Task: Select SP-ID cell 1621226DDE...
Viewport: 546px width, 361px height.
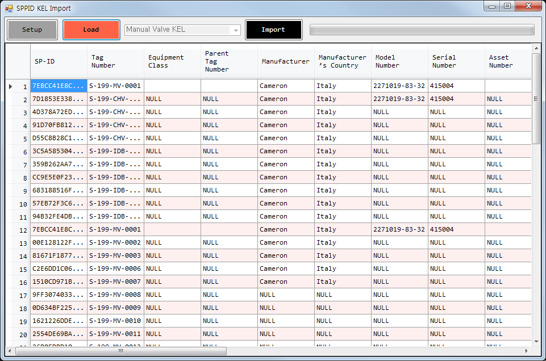Action: tap(59, 321)
